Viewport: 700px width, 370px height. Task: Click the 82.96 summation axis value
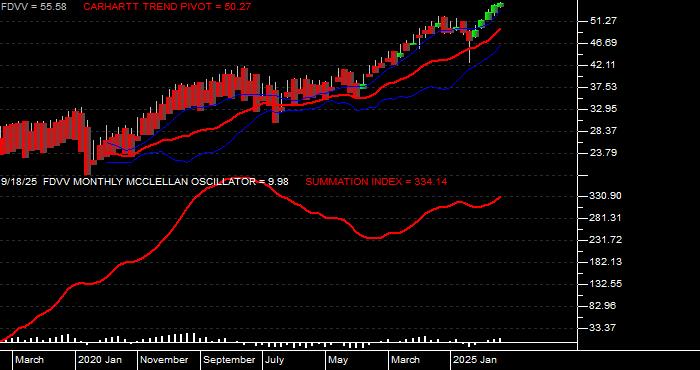point(604,306)
